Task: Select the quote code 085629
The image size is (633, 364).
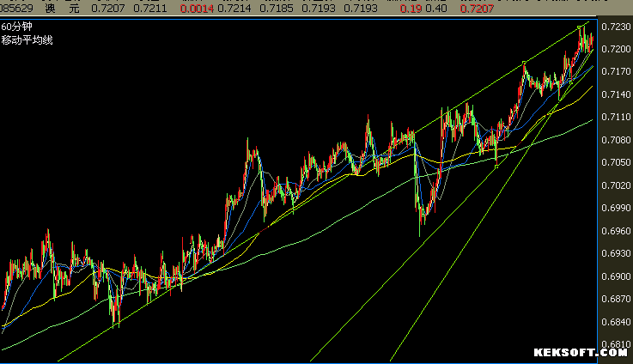Action: (x=16, y=8)
